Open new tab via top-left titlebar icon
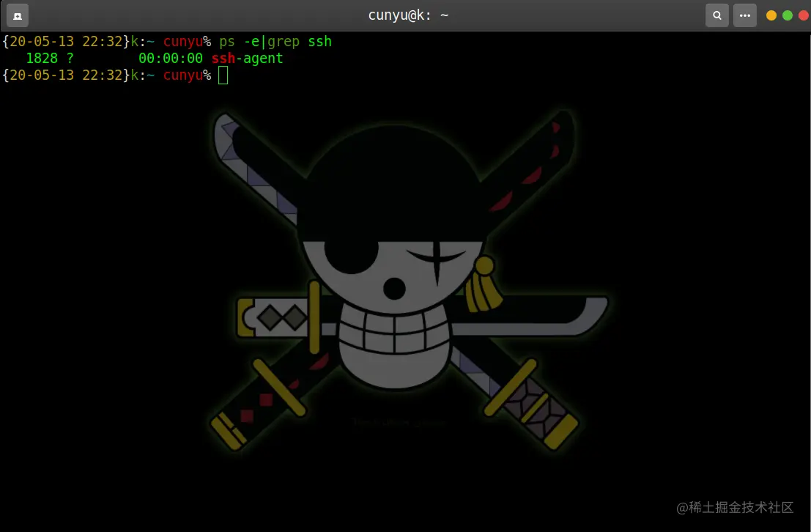811x532 pixels. point(18,15)
